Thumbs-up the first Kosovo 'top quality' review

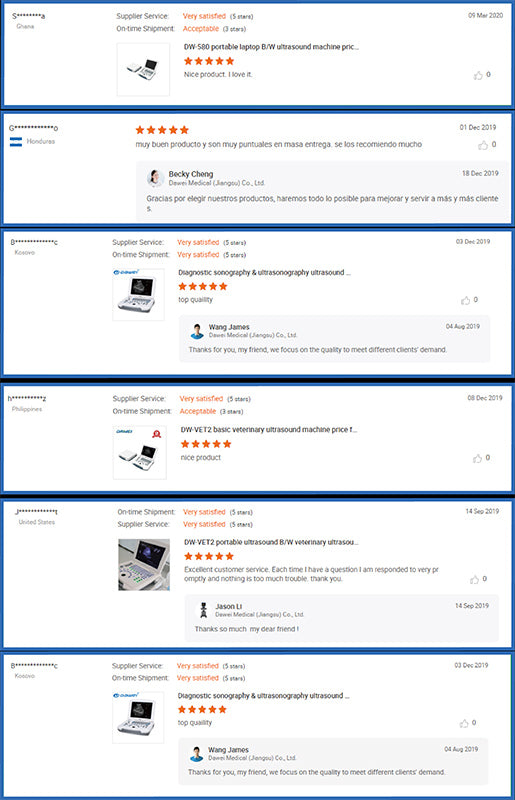(465, 301)
